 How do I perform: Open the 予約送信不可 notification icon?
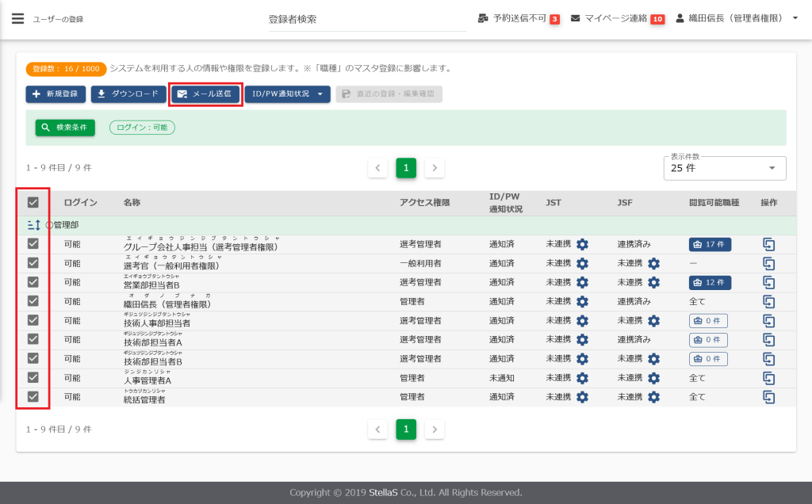click(483, 18)
